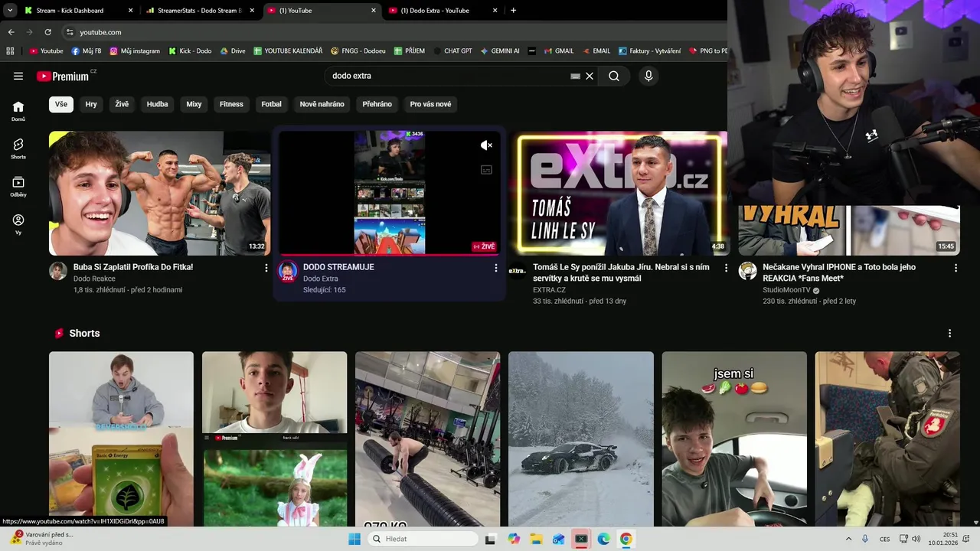The image size is (980, 551).
Task: Open the Můj instagram bookmark
Action: point(135,51)
